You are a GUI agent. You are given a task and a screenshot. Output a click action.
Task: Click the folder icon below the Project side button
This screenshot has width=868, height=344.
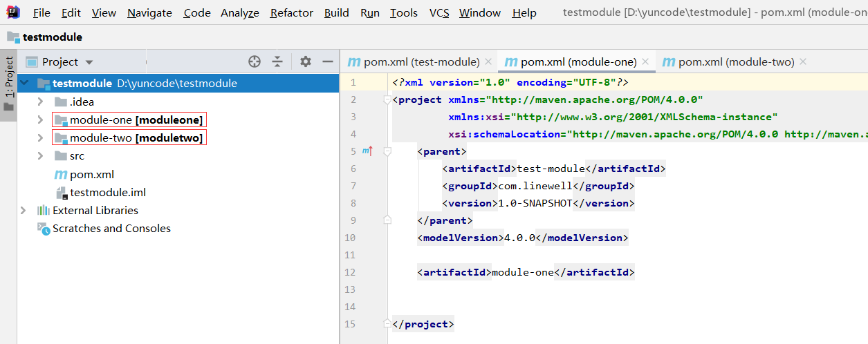coord(8,107)
